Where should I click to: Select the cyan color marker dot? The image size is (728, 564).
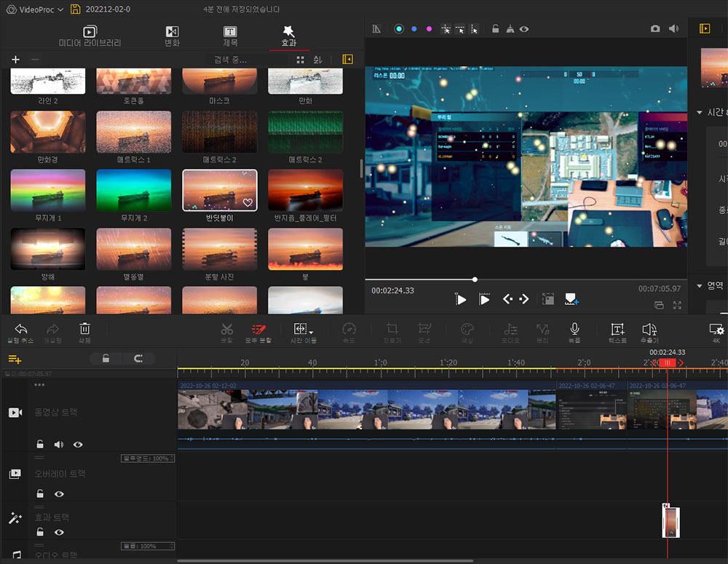coord(398,29)
